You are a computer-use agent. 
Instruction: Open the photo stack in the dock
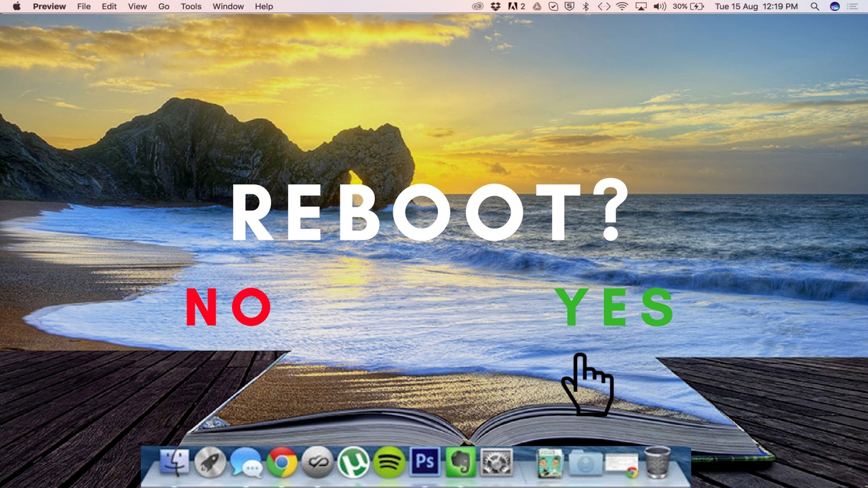tap(550, 463)
